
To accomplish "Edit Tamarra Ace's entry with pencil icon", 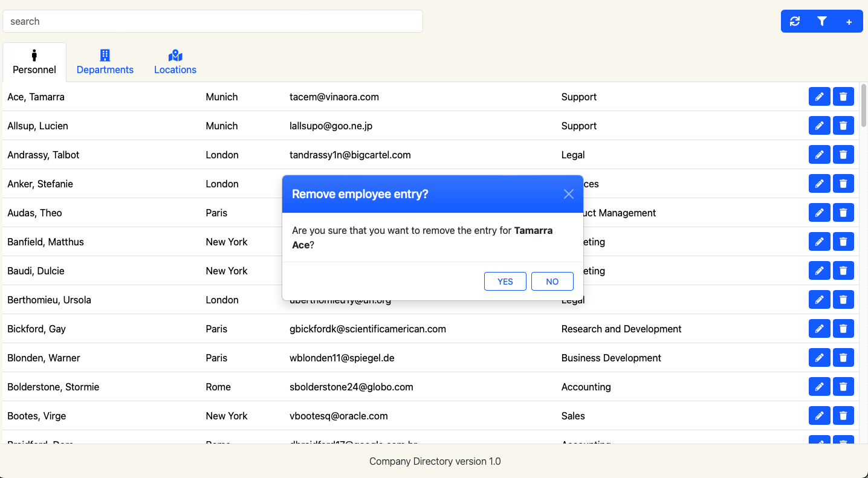I will coord(819,97).
